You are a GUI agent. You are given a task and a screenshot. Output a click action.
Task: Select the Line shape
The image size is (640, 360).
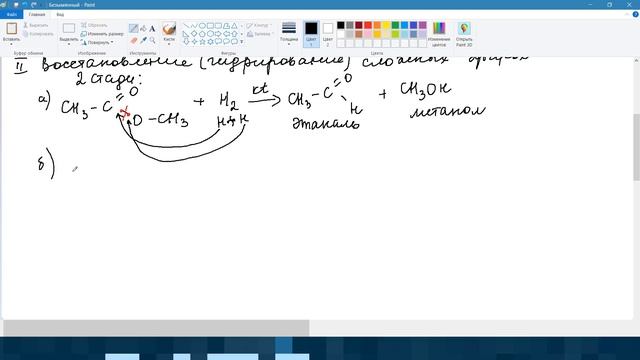click(186, 26)
